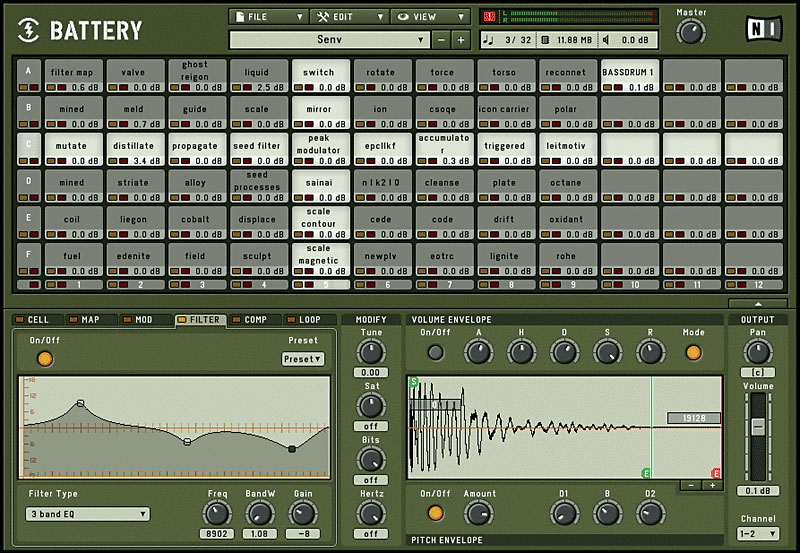
Task: Click the Battery logo icon
Action: [x=27, y=30]
